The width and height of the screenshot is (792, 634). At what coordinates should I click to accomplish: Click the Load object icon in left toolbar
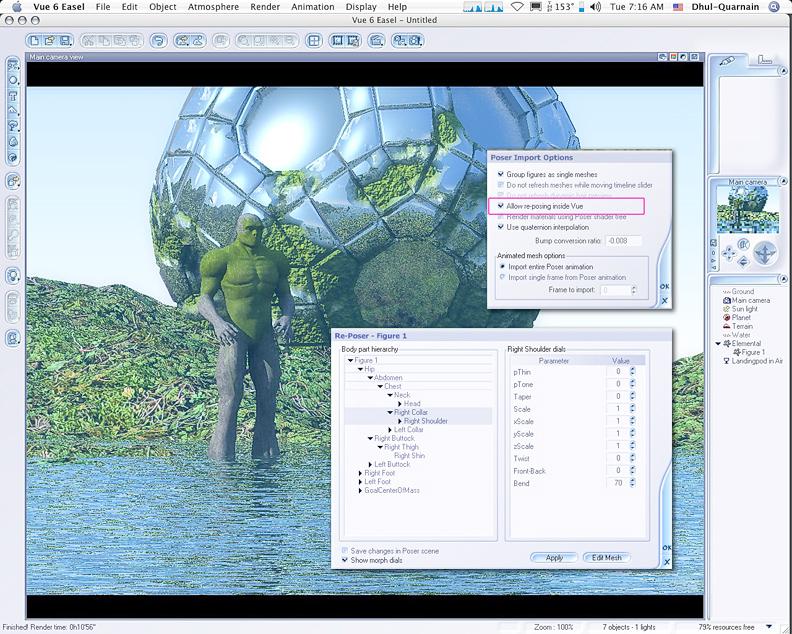pyautogui.click(x=13, y=181)
